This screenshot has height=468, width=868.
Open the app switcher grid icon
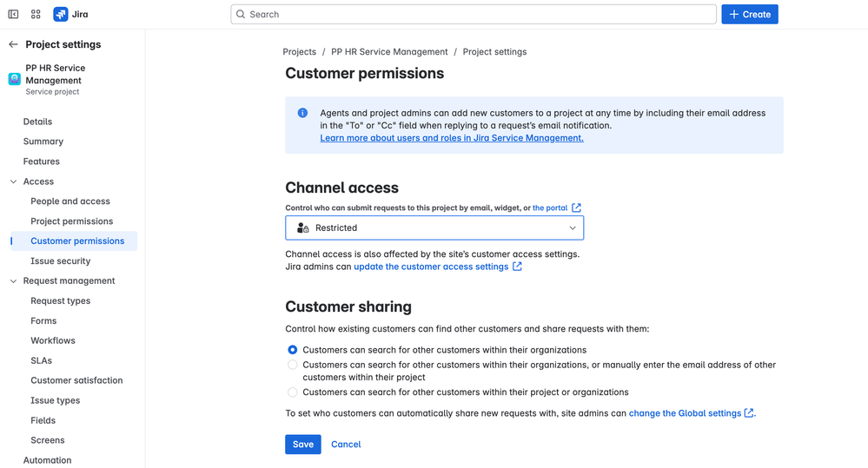click(36, 14)
